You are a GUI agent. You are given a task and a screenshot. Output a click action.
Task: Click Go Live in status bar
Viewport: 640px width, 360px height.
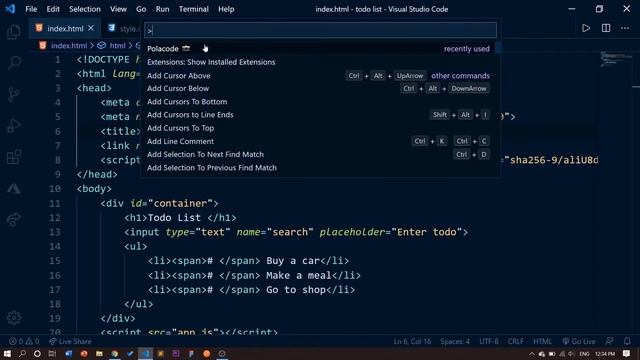tap(579, 341)
